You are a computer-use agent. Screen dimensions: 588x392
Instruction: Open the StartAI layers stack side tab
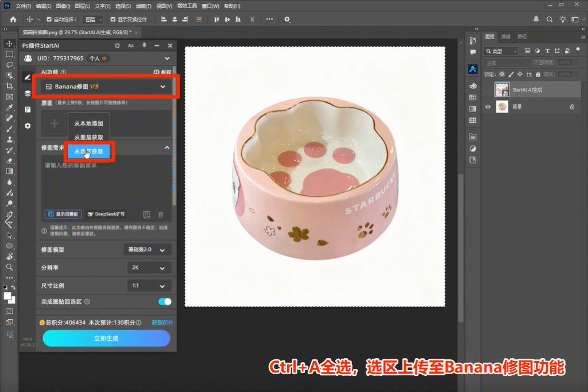(28, 94)
